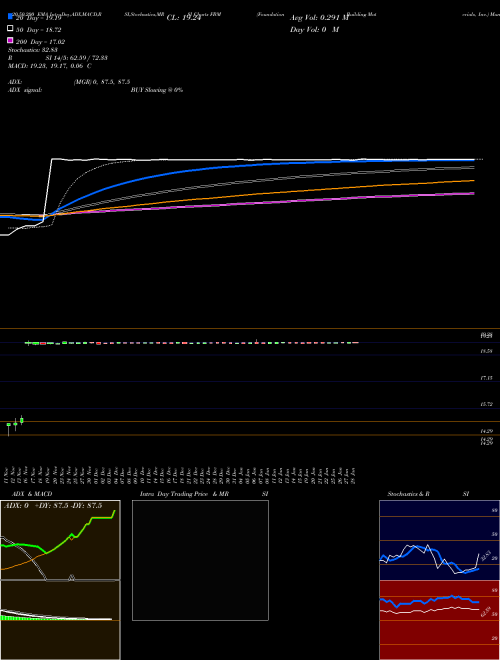Select the Avg Vol: 0.291 M label
Image resolution: width=500 pixels, height=660 pixels.
click(x=319, y=18)
